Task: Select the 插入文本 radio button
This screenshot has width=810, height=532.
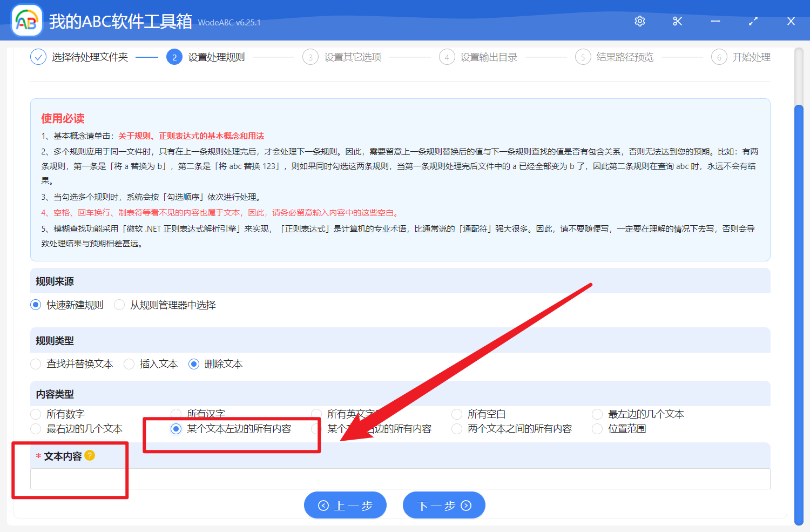Action: [x=129, y=364]
